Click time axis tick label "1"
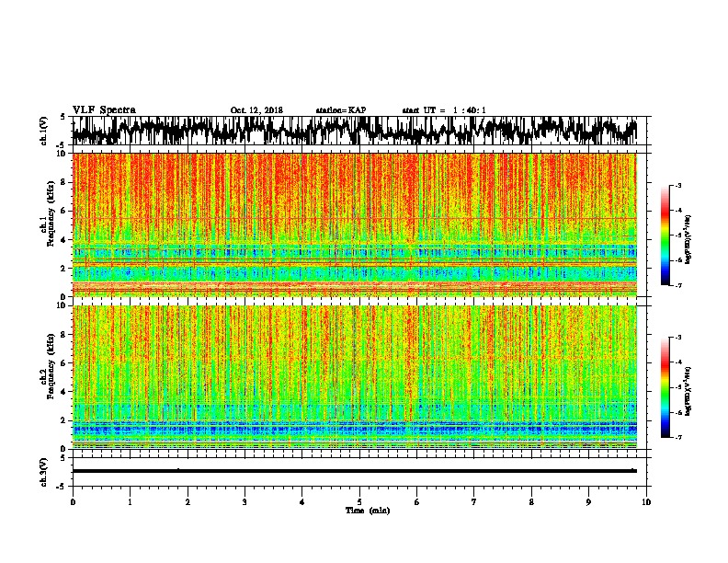728x563 pixels. coord(130,502)
